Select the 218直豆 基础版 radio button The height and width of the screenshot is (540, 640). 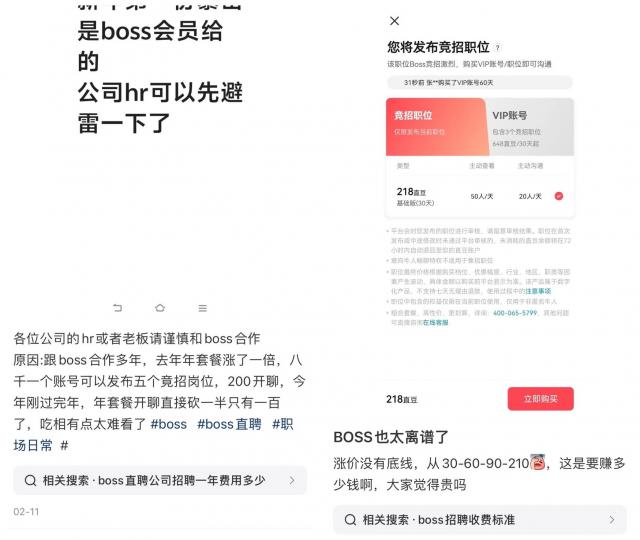(559, 196)
